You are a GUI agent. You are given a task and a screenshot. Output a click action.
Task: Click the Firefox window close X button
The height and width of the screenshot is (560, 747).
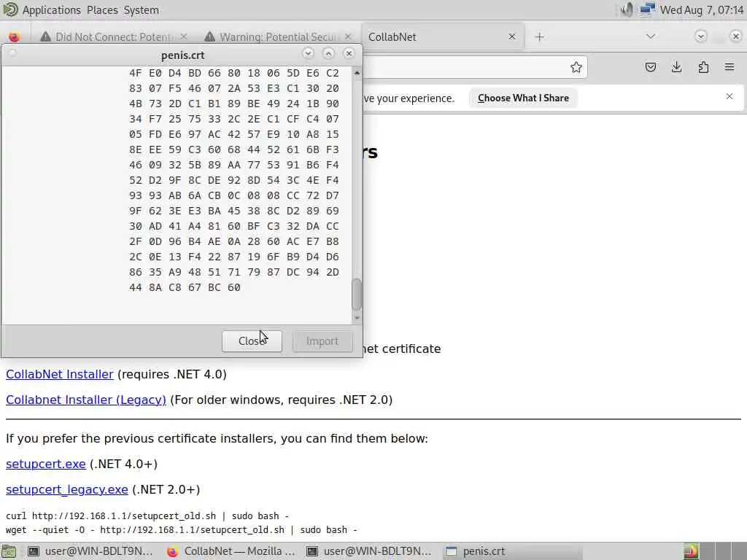coord(735,36)
